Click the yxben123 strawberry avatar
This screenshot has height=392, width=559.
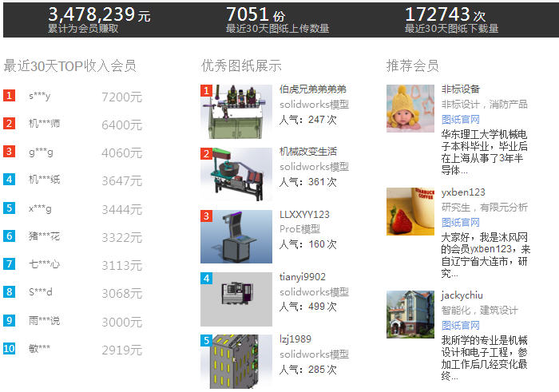tap(410, 212)
